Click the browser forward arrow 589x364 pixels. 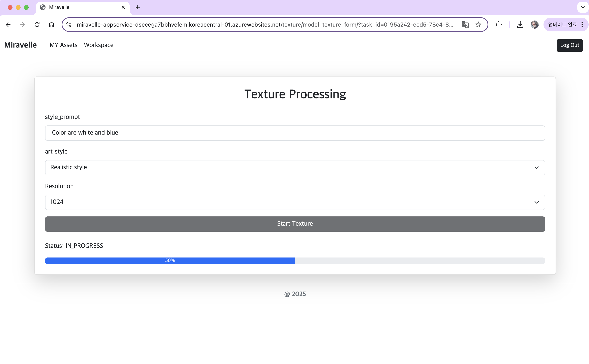[x=22, y=25]
